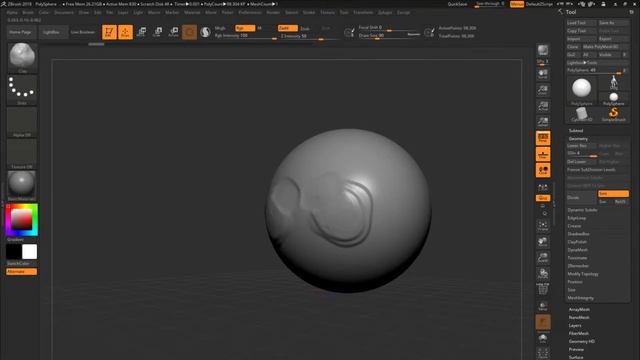
Task: Click the Zoom3D navigation icon
Action: tap(543, 258)
